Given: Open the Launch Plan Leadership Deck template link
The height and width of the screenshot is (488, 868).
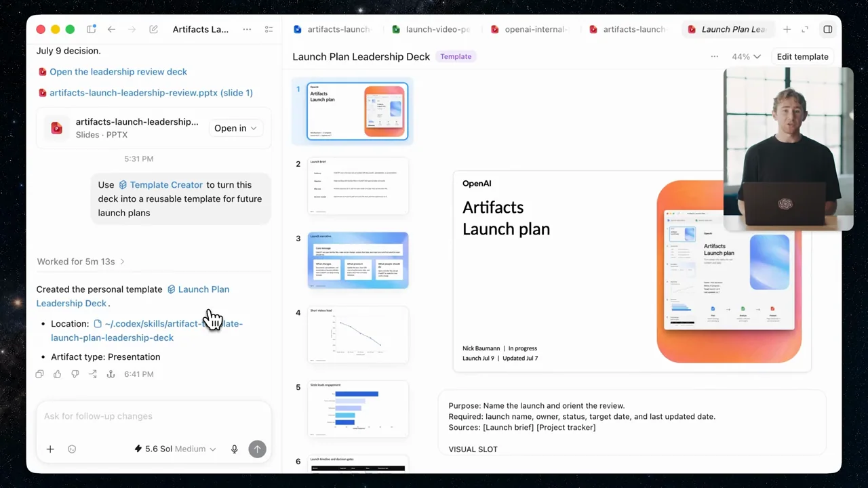Looking at the screenshot, I should (x=133, y=296).
